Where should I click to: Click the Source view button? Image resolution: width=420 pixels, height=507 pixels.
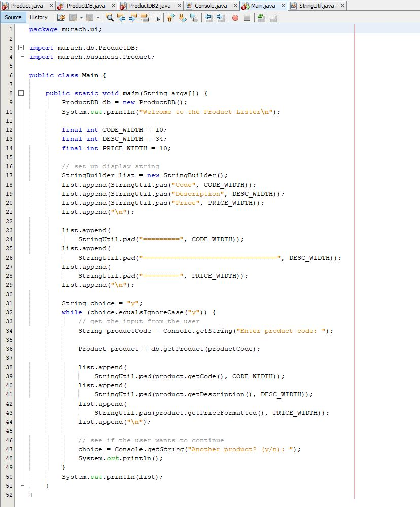tap(13, 17)
